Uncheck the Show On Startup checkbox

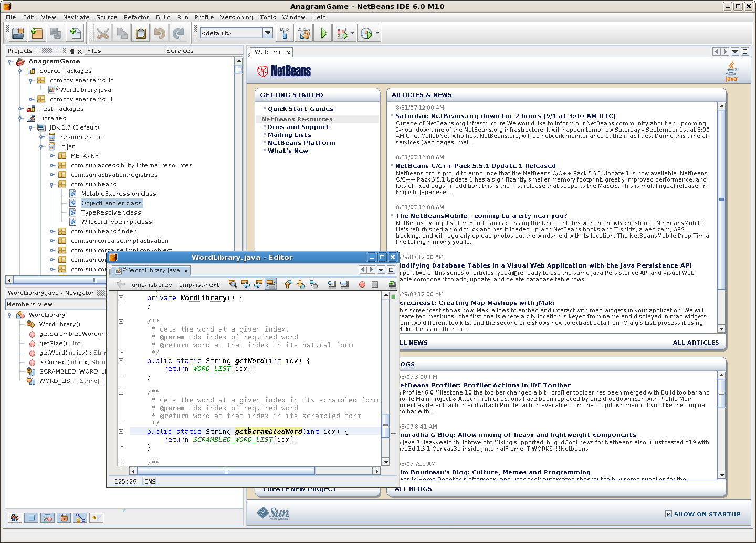668,514
